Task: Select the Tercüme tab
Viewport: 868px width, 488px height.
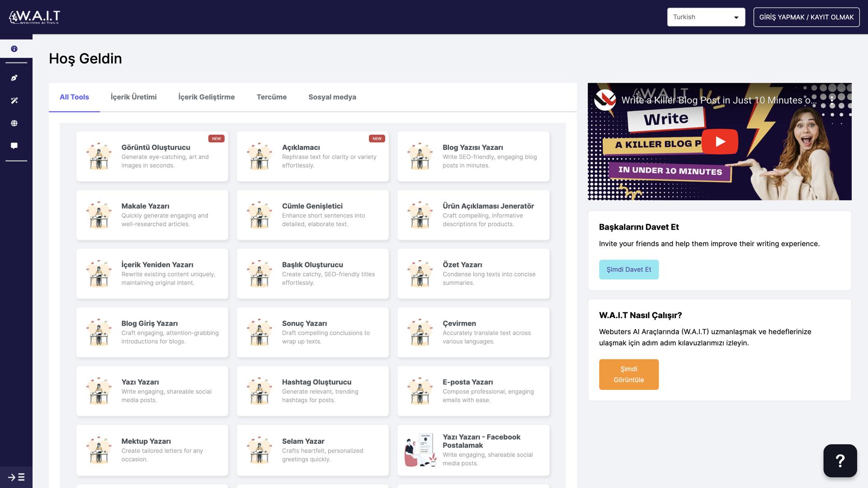Action: (x=271, y=97)
